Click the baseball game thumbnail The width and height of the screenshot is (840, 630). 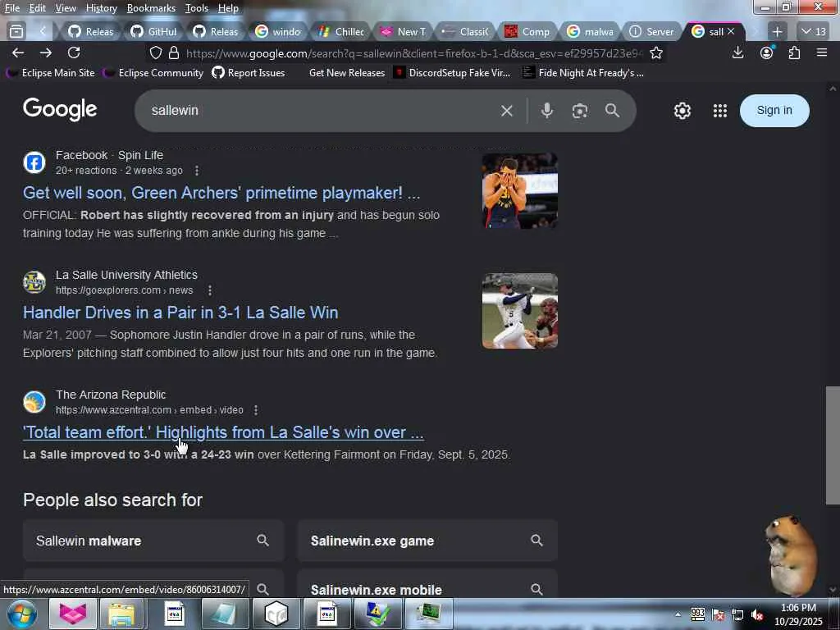(x=519, y=311)
